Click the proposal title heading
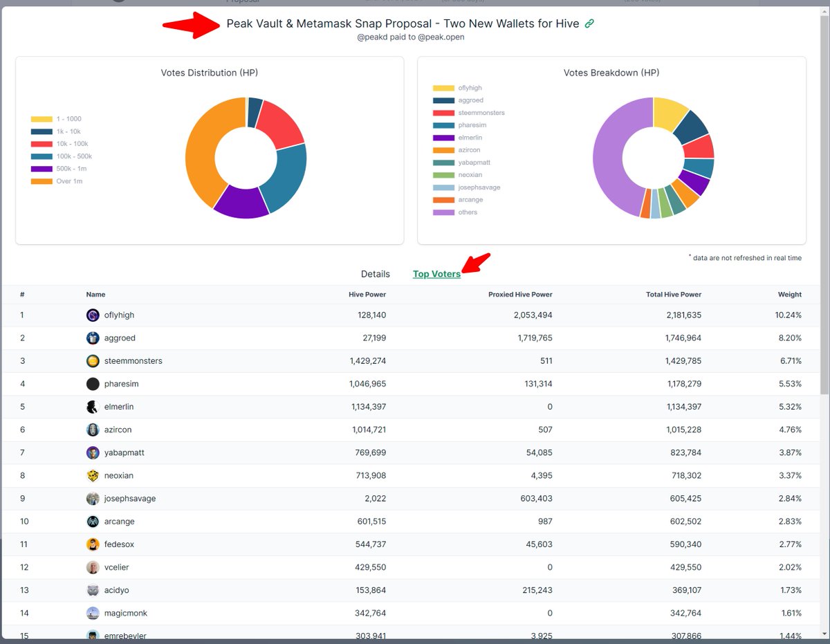The height and width of the screenshot is (644, 830). 403,24
